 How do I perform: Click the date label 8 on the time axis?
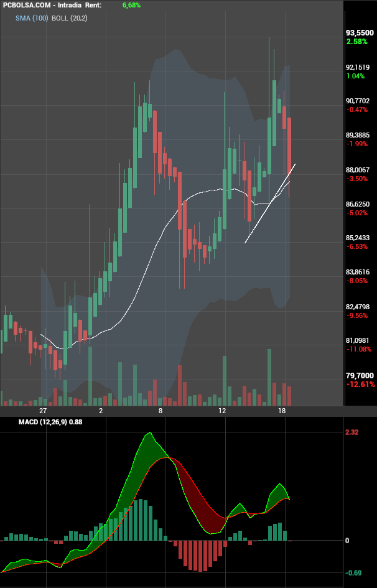(161, 411)
